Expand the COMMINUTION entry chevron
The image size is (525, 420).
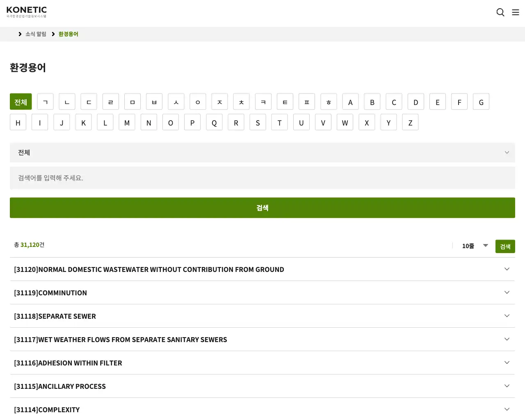pos(507,292)
